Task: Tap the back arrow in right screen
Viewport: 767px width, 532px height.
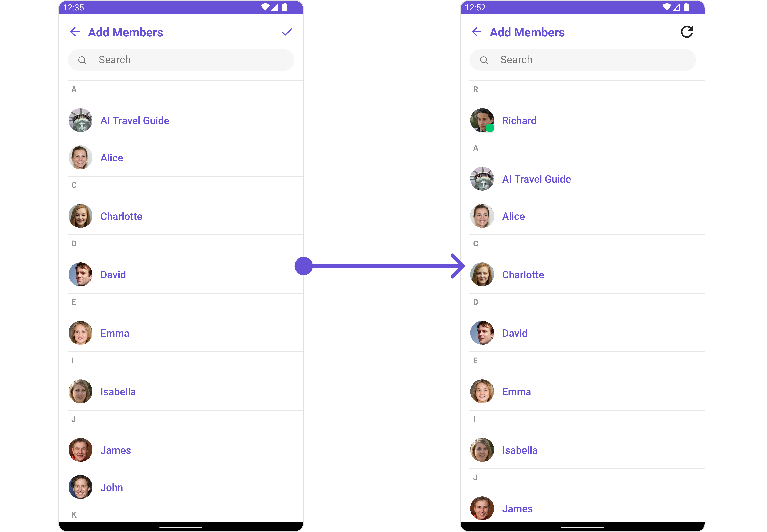Action: [x=477, y=32]
